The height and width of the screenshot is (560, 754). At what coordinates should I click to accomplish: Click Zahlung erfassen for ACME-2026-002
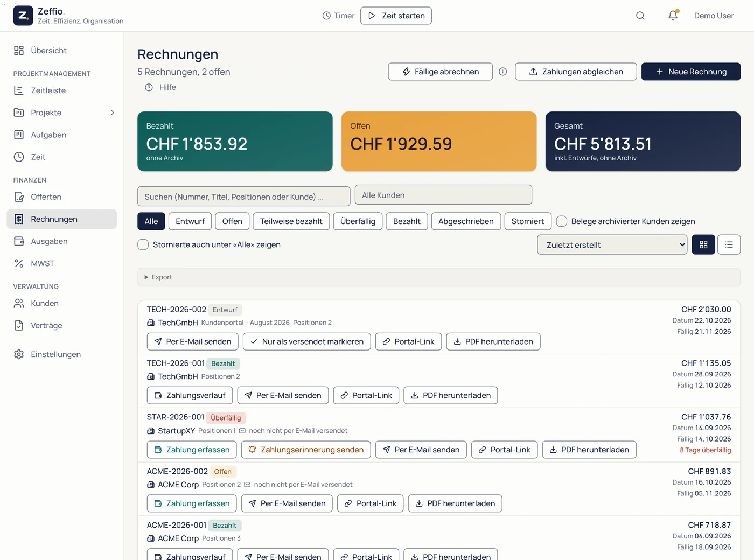[x=192, y=503]
